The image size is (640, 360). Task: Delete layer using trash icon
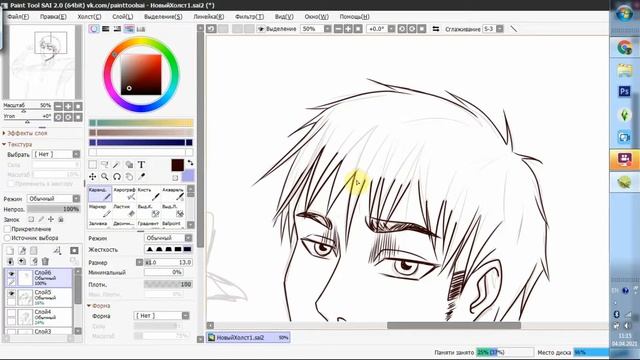point(45,261)
